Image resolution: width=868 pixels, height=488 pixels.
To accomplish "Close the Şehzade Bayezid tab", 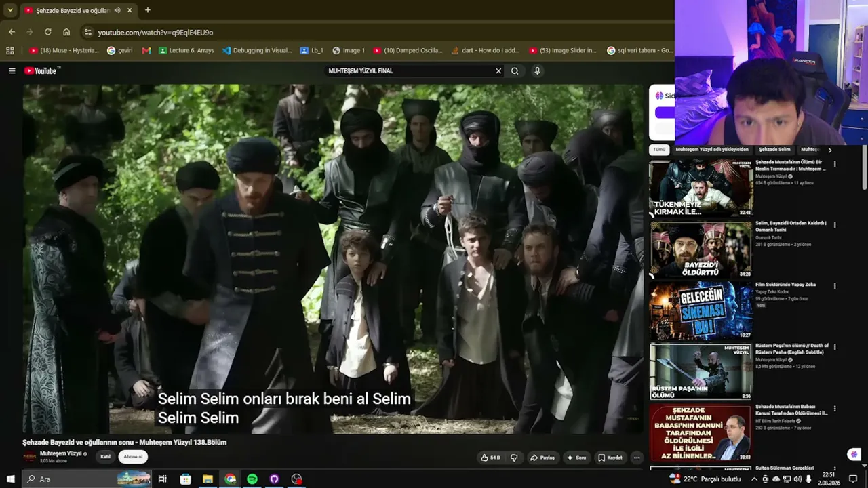I will click(x=130, y=10).
